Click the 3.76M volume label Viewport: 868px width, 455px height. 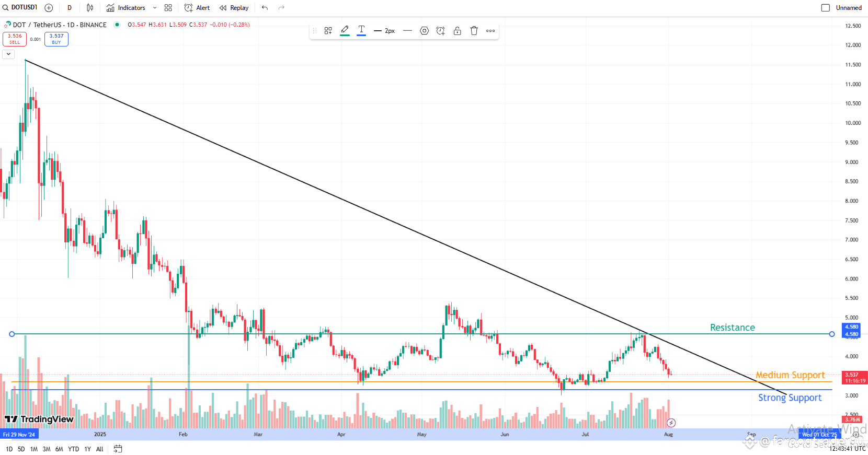click(x=852, y=419)
